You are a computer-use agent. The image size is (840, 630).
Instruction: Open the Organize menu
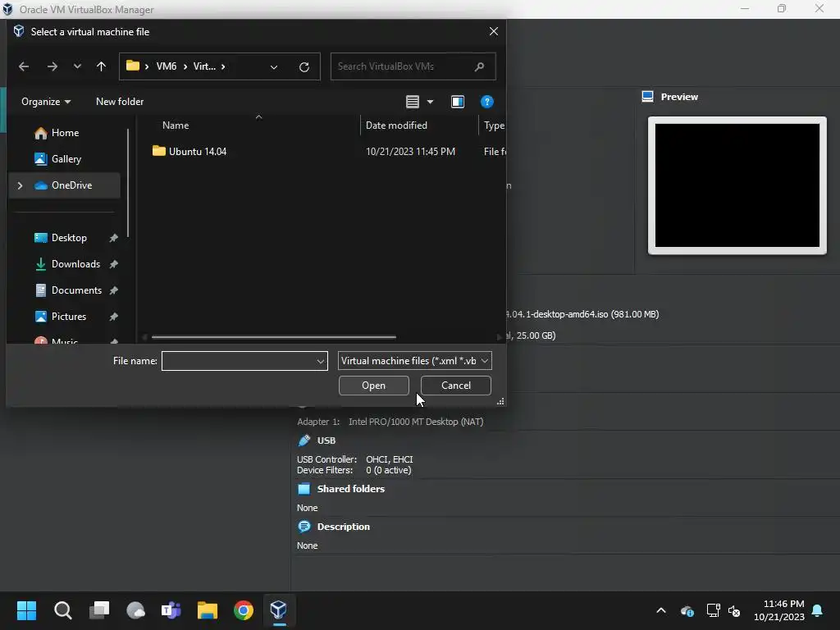pos(46,102)
